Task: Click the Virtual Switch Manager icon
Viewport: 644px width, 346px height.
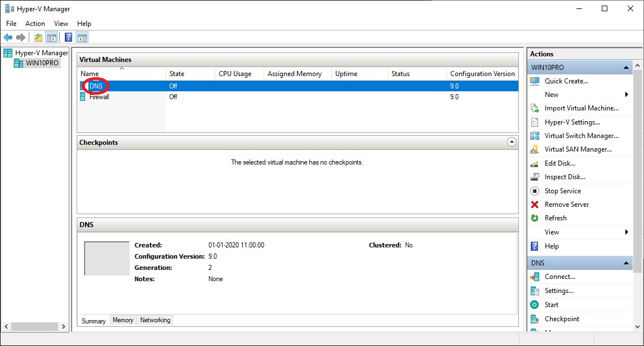Action: tap(535, 136)
